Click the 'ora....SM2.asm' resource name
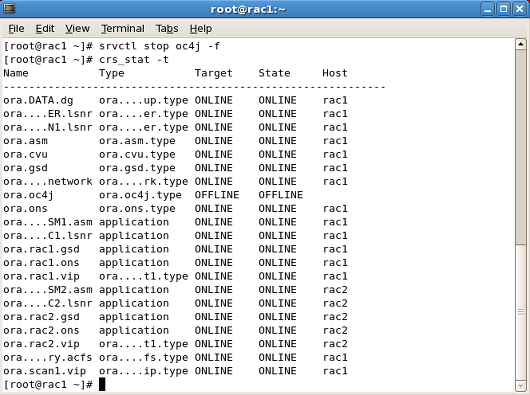The height and width of the screenshot is (395, 530). pos(48,290)
